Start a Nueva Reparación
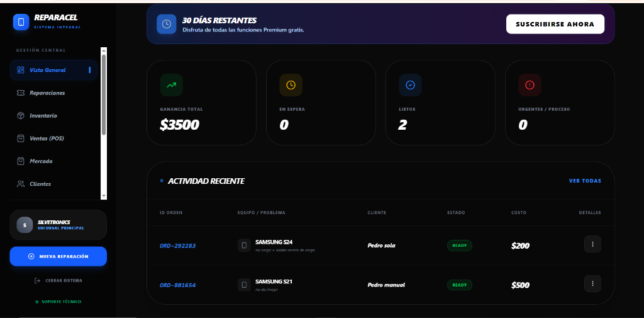The image size is (644, 318). click(58, 256)
